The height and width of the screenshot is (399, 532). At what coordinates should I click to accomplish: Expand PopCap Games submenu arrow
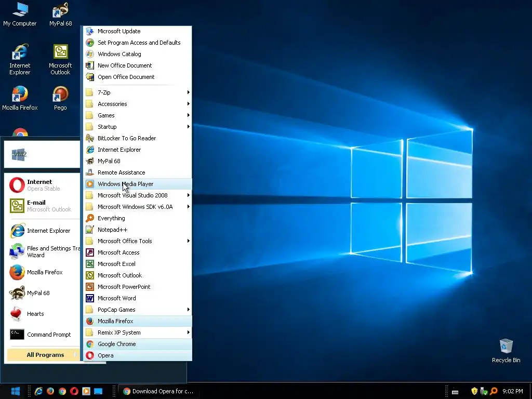[188, 310]
